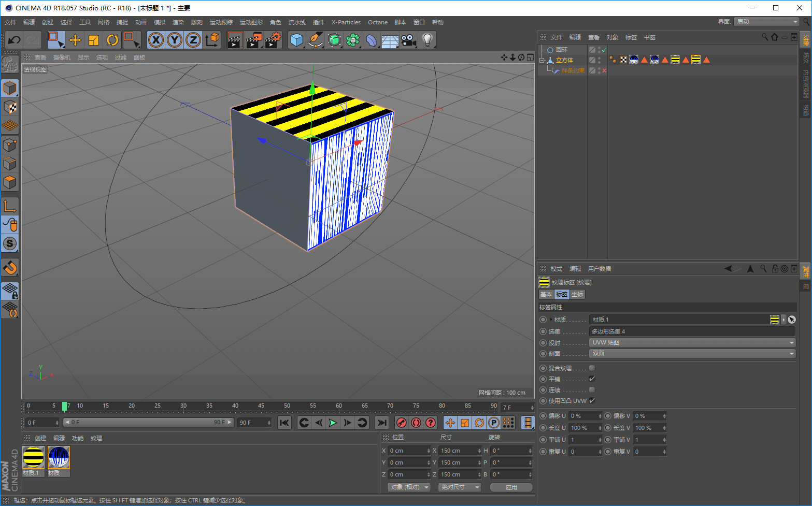Open 对象 (相对) coordinate dropdown
This screenshot has width=812, height=506.
click(x=409, y=487)
